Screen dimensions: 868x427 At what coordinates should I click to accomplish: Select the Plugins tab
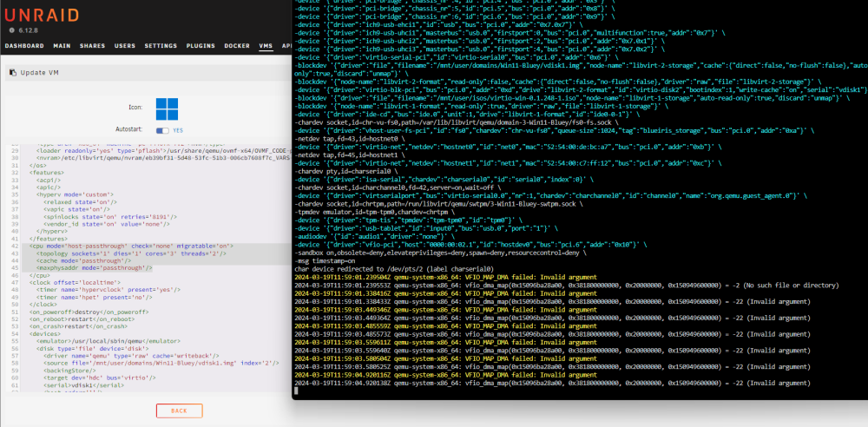[x=201, y=46]
